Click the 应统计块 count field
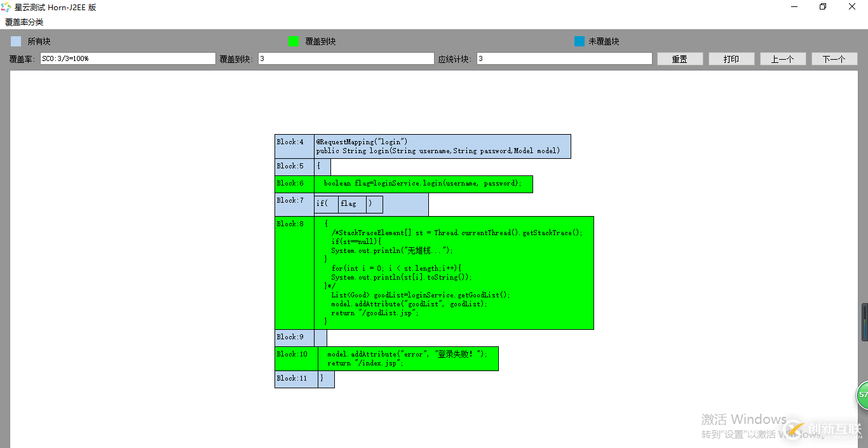868x448 pixels. coord(564,58)
